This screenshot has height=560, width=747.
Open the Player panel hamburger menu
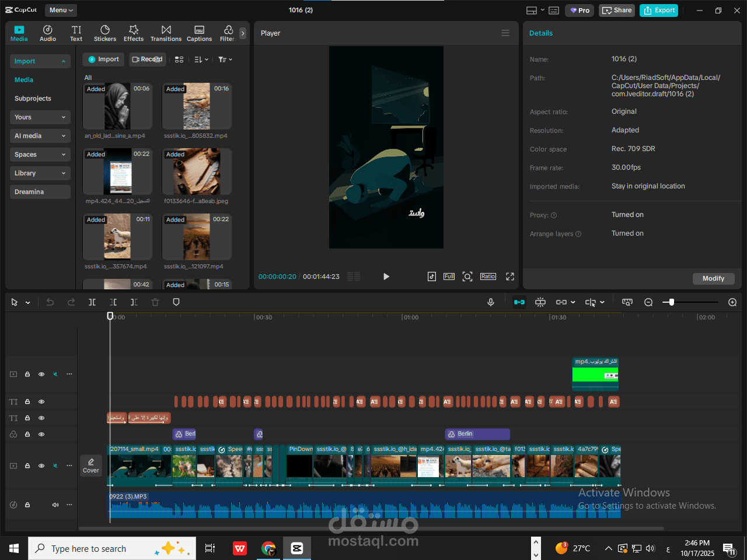[x=505, y=33]
